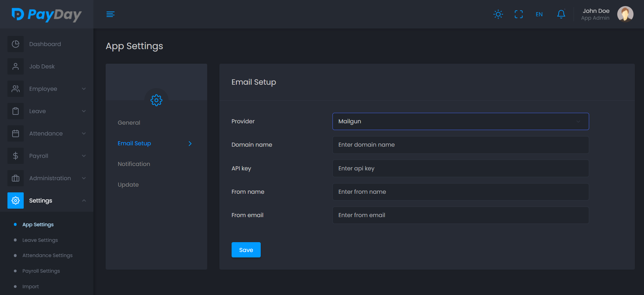Click the Attendance calendar icon
Viewport: 644px width, 295px height.
(16, 133)
